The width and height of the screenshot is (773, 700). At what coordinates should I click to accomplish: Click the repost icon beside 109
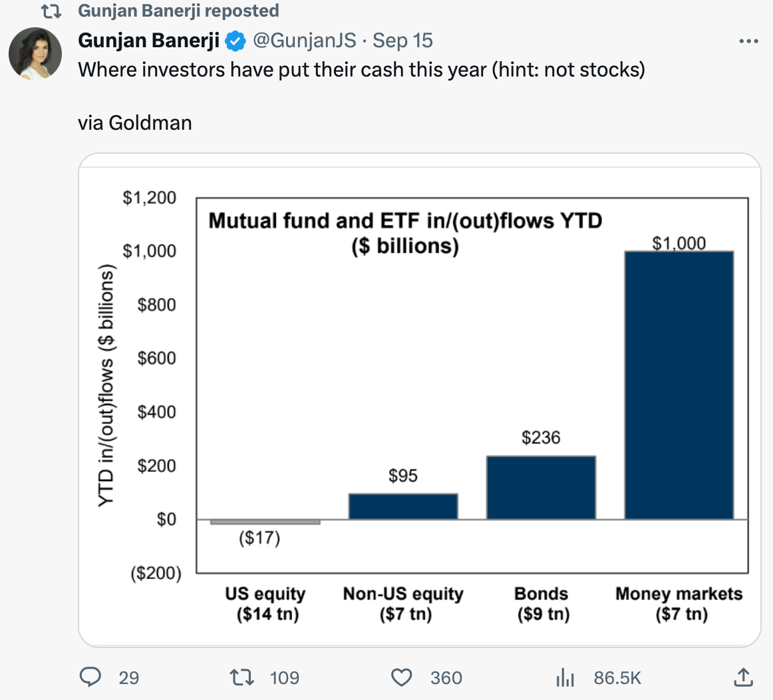point(241,677)
